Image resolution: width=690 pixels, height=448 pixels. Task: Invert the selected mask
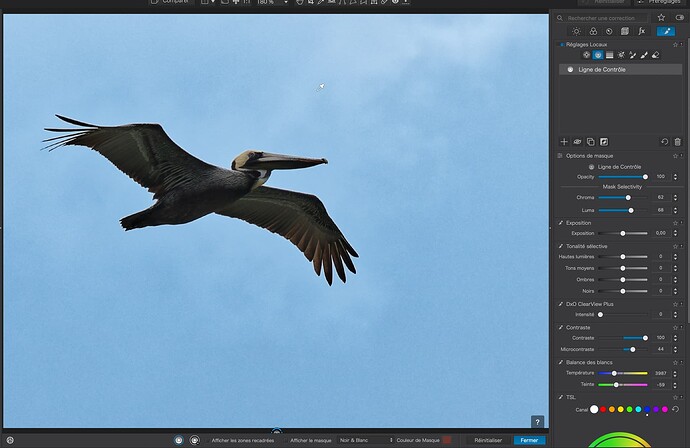604,142
